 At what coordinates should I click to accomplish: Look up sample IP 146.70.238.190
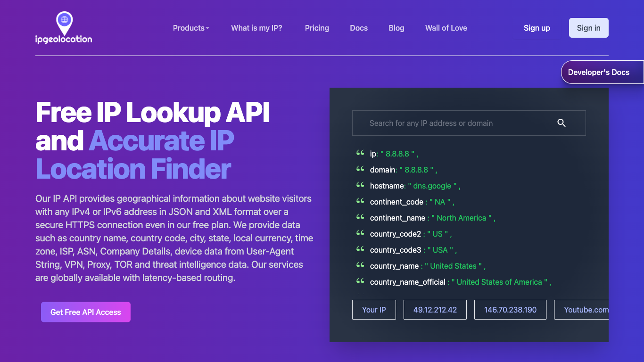(511, 310)
